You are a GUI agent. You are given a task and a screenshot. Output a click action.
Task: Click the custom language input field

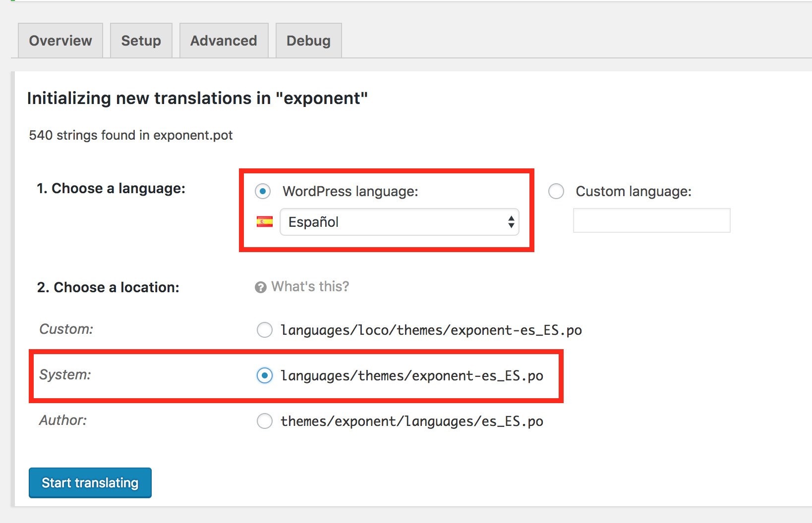(x=651, y=220)
